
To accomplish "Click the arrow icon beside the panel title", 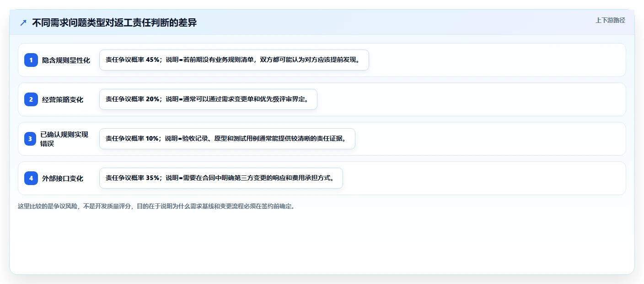I will coord(23,22).
